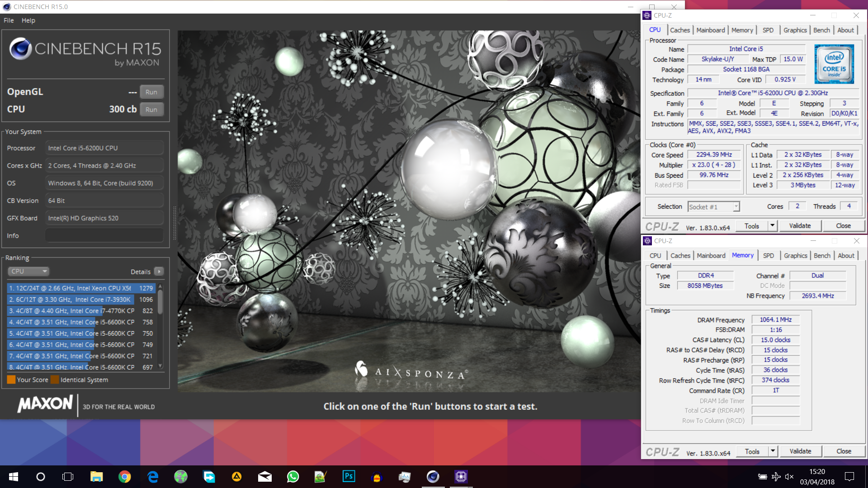Open Socket #1 selection dropdown

713,206
